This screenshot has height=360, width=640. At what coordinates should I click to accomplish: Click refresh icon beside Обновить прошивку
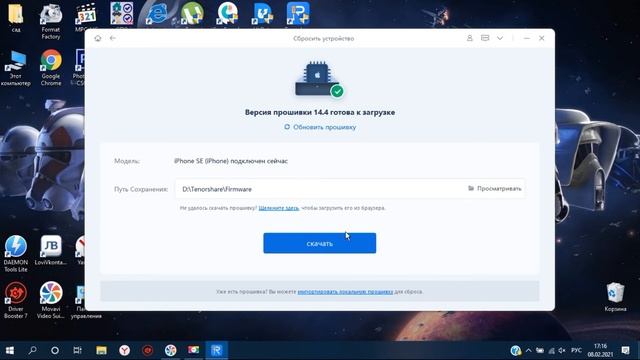point(287,127)
